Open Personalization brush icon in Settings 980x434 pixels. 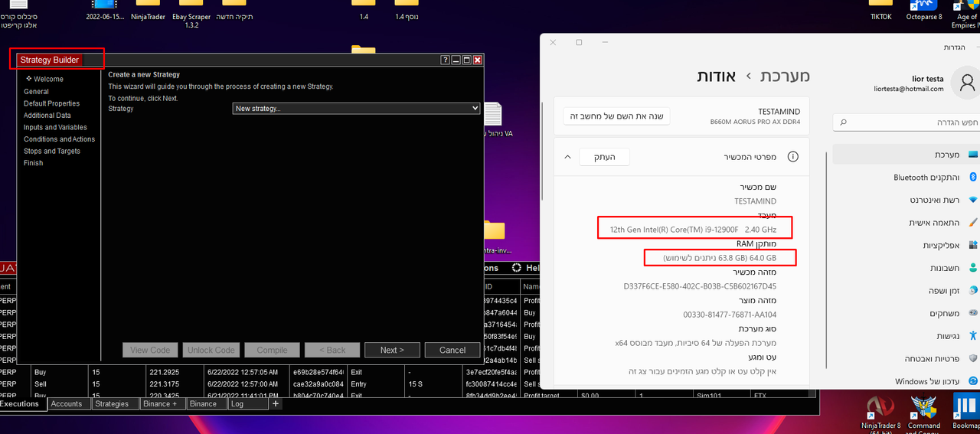coord(973,222)
